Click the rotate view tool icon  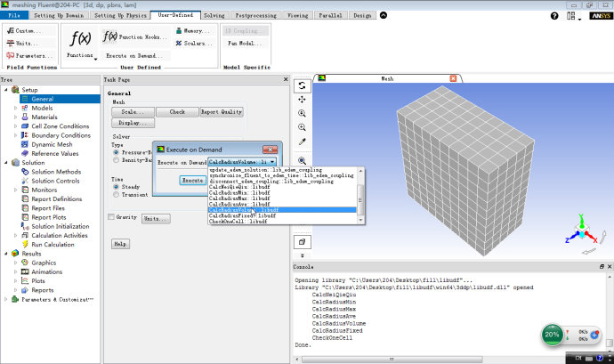tap(302, 85)
